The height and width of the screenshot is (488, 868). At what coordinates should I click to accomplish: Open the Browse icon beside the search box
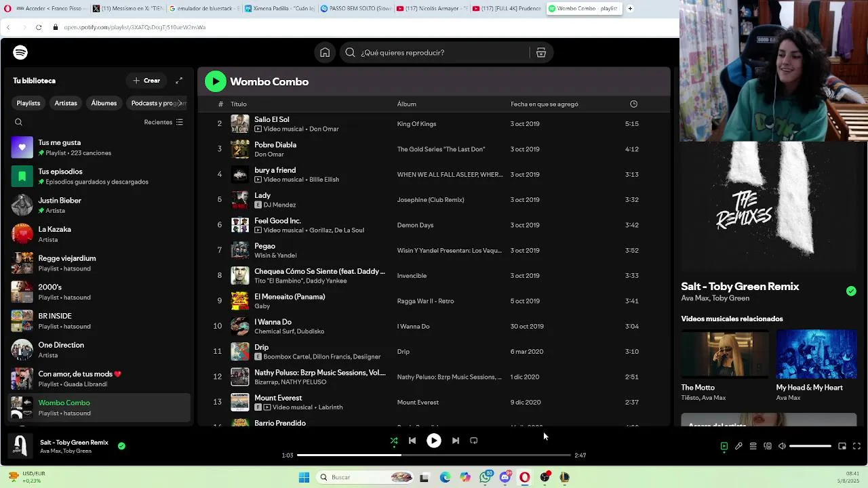(541, 53)
